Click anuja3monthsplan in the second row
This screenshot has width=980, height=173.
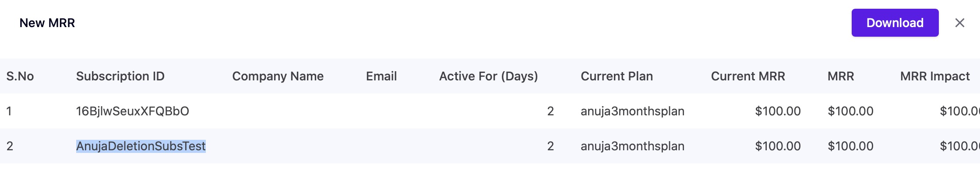click(632, 146)
